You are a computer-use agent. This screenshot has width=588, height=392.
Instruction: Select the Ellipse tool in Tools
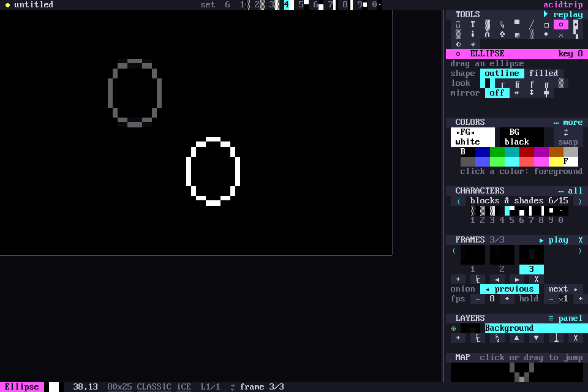(561, 24)
